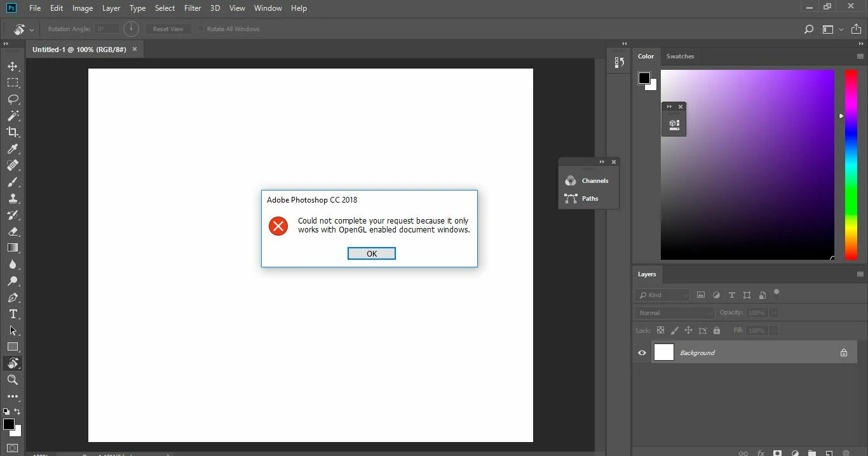Screen dimensions: 868x456
Task: Select the Magic Wand tool
Action: pos(13,116)
